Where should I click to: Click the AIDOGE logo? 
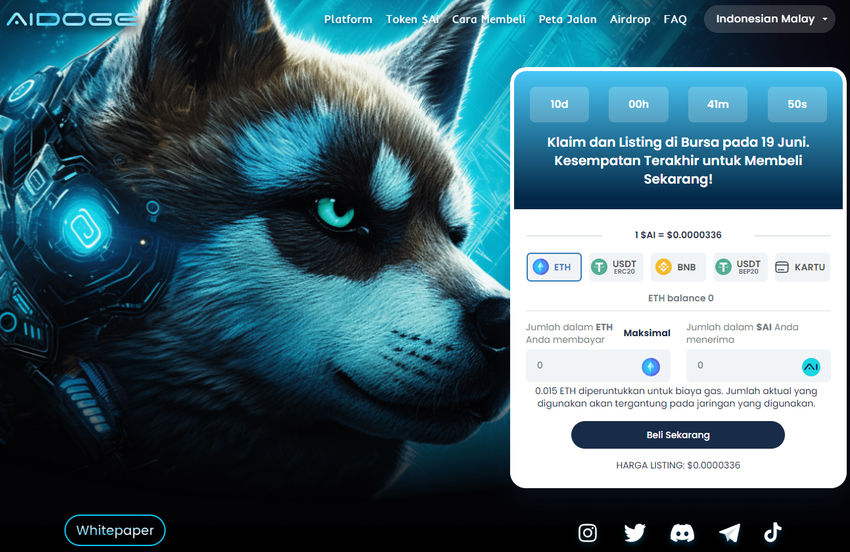point(72,20)
